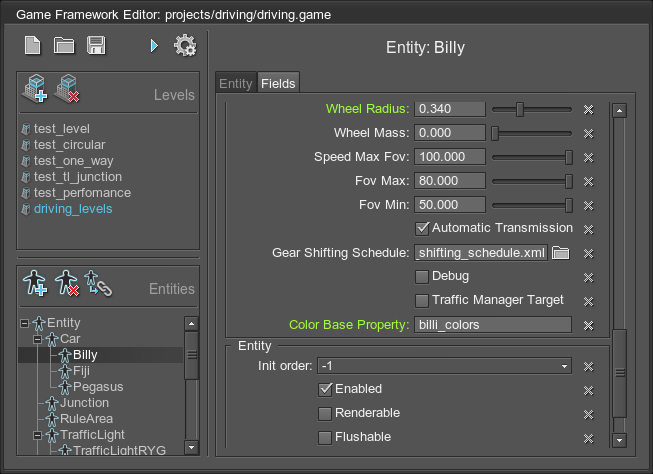Edit Wheel Radius value 0.340
The image size is (653, 474).
pos(450,109)
